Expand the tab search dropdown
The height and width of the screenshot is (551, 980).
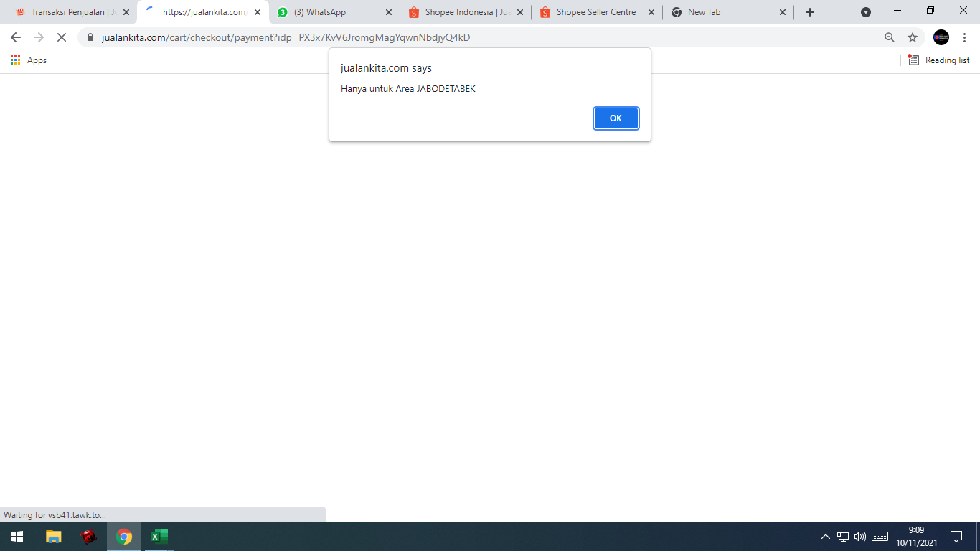[866, 12]
